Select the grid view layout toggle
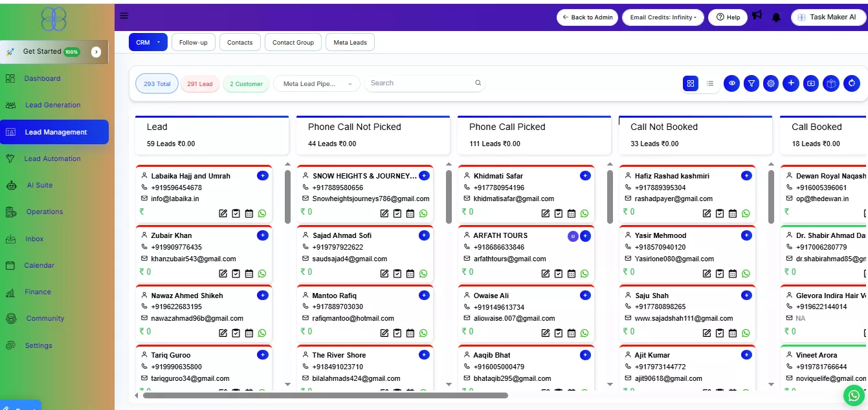Viewport: 868px width, 410px height. coord(691,83)
